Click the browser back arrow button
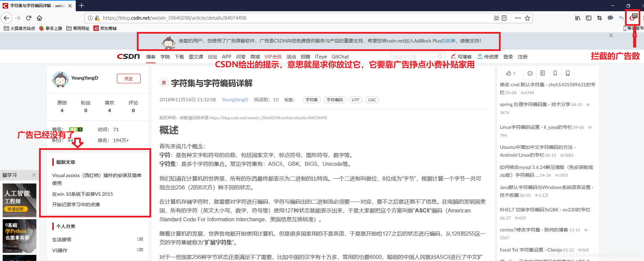644x261 pixels. click(x=6, y=18)
